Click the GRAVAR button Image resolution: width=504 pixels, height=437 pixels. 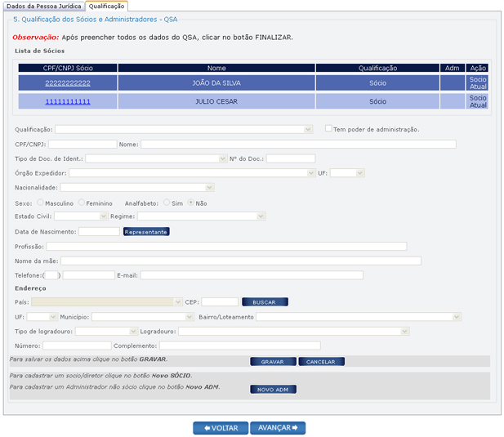coord(272,361)
